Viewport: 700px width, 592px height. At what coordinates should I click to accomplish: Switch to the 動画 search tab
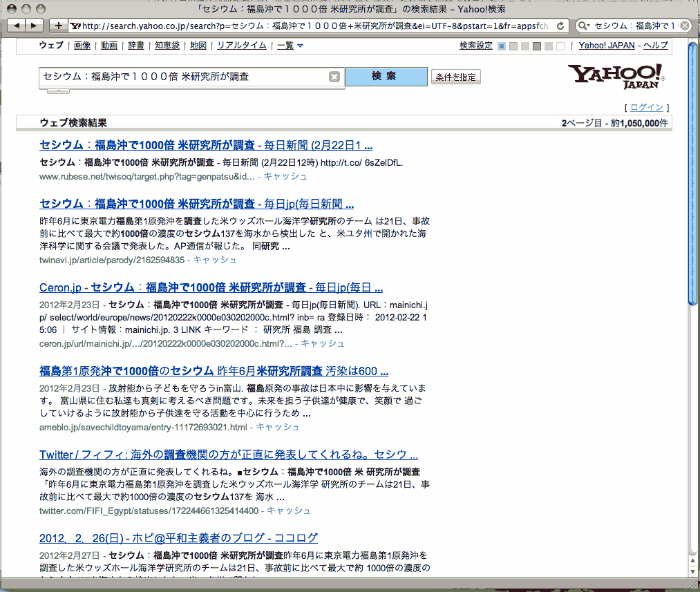pyautogui.click(x=109, y=46)
